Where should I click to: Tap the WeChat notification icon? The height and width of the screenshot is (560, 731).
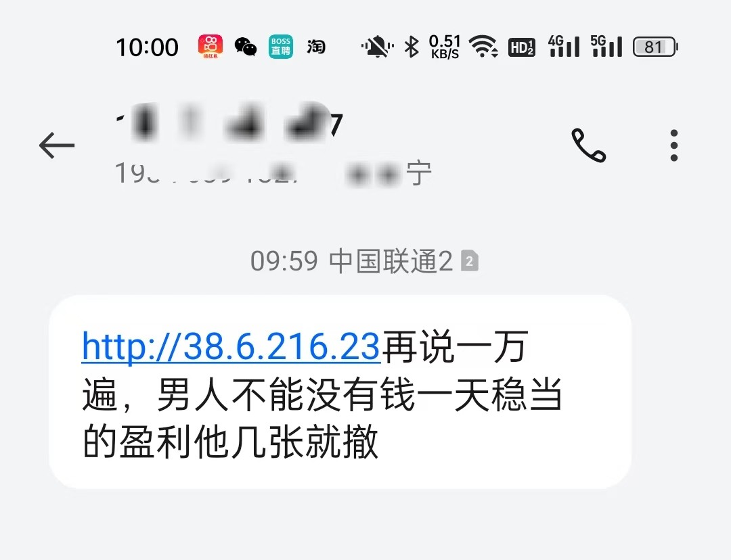tap(245, 47)
